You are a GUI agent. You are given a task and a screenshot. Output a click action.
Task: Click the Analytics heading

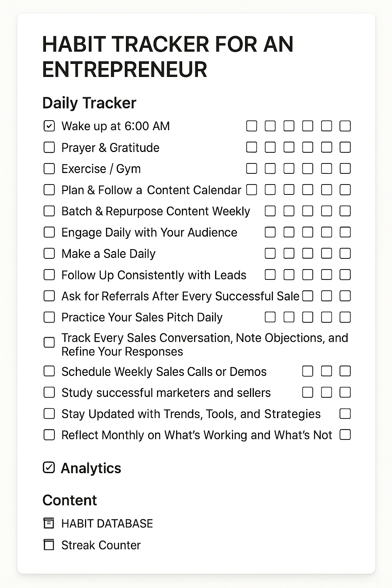[91, 468]
